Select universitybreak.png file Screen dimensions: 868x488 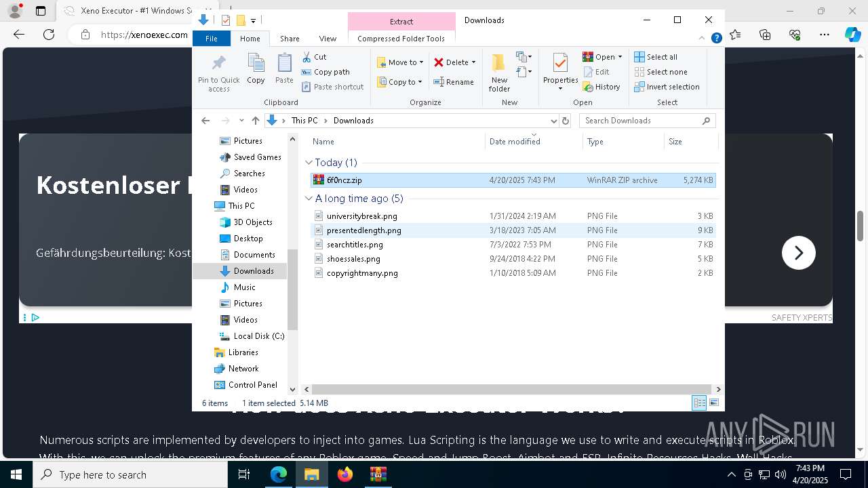tap(513, 216)
